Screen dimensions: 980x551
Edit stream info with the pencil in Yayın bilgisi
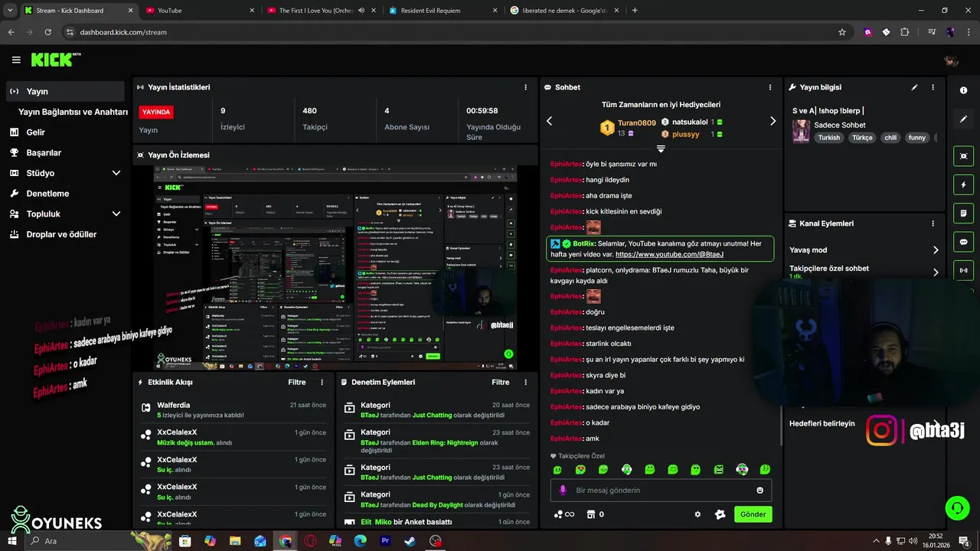coord(914,87)
